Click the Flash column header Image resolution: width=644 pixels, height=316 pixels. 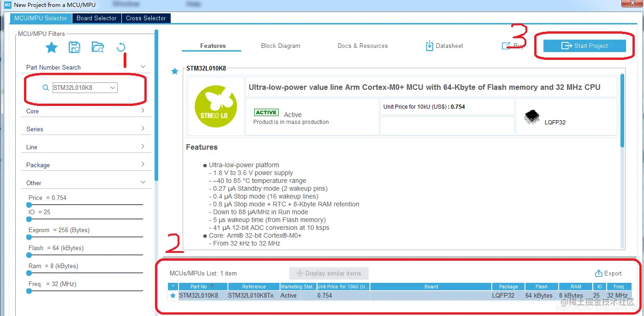point(542,287)
